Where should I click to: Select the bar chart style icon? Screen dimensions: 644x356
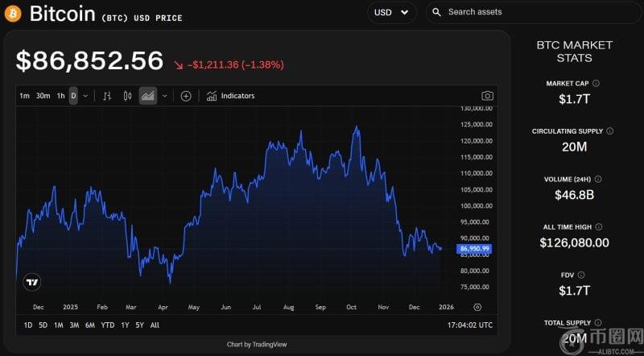[x=107, y=96]
